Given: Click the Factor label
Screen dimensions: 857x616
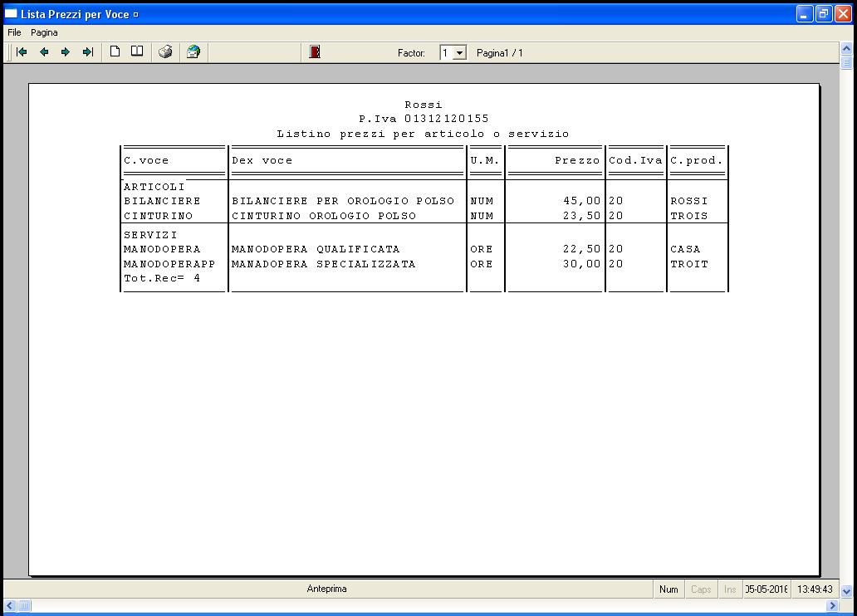Looking at the screenshot, I should tap(411, 53).
